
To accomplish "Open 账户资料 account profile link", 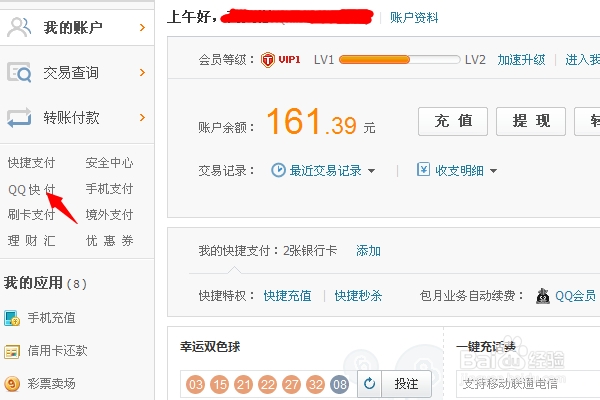I will 414,18.
